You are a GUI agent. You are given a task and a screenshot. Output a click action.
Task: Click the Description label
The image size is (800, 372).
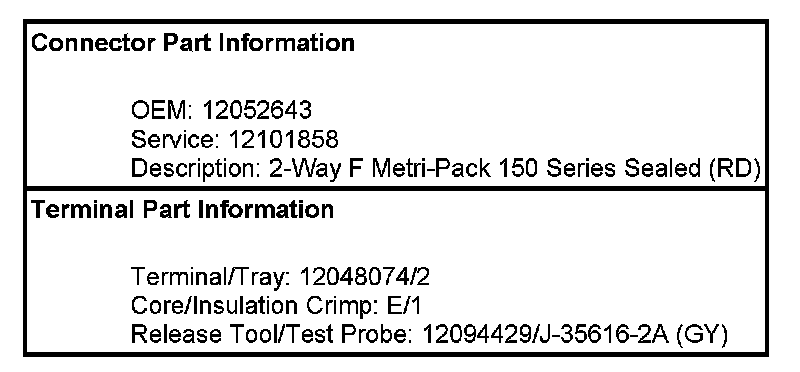click(196, 168)
